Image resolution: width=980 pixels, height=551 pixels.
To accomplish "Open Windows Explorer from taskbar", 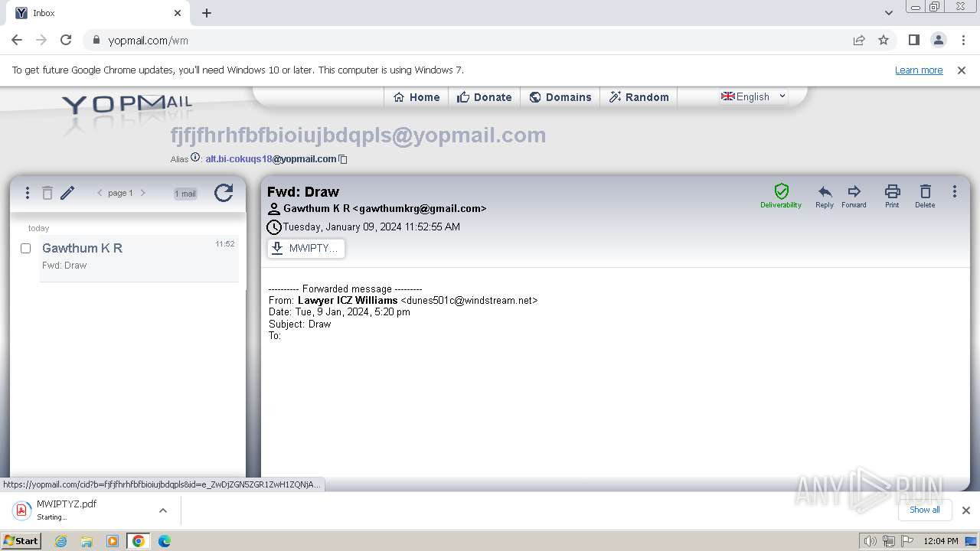I will click(x=87, y=541).
